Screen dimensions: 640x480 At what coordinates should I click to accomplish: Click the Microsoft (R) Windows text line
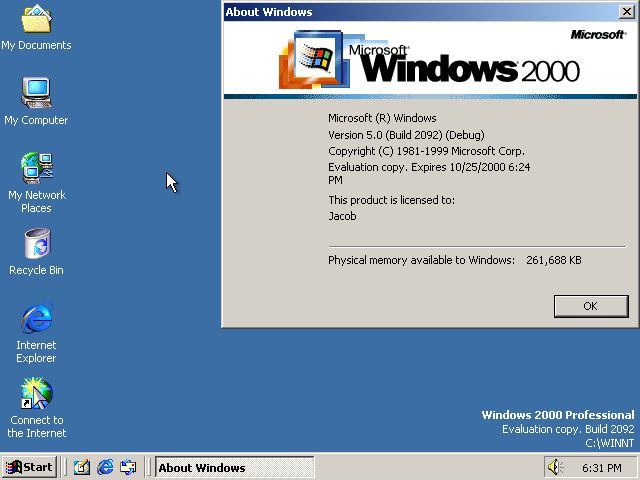coord(382,118)
